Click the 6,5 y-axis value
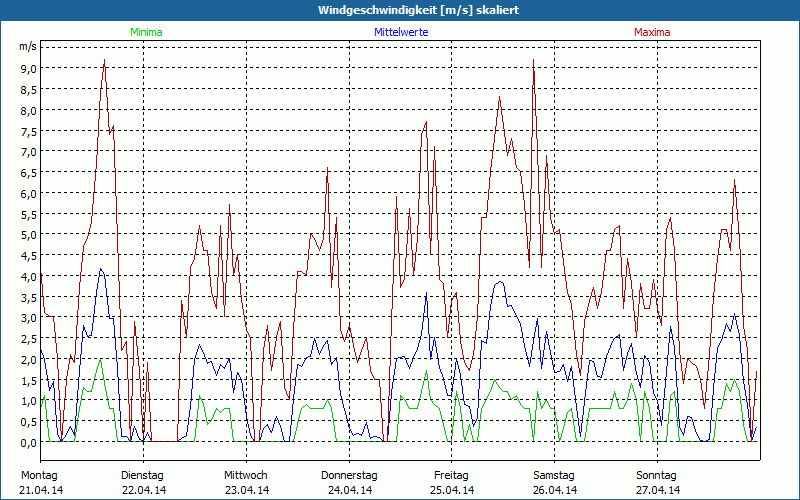The width and height of the screenshot is (800, 500). pyautogui.click(x=29, y=172)
